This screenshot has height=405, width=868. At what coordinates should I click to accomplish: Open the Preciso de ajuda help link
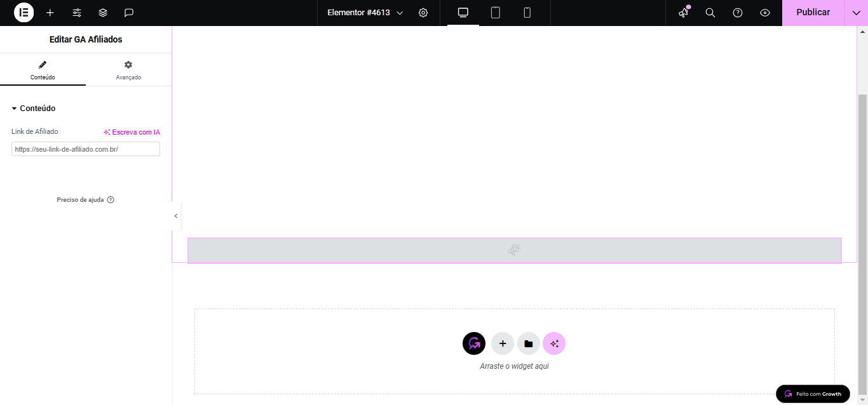(x=86, y=199)
